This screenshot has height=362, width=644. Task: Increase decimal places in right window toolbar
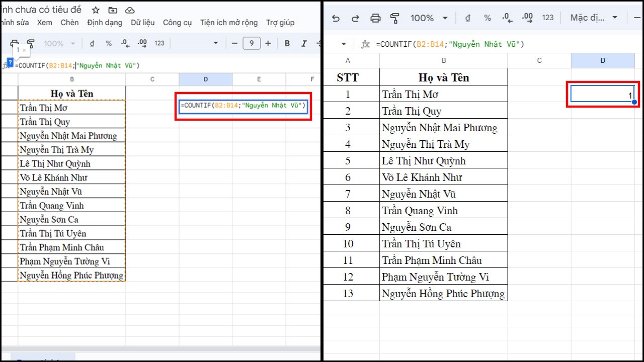point(527,18)
